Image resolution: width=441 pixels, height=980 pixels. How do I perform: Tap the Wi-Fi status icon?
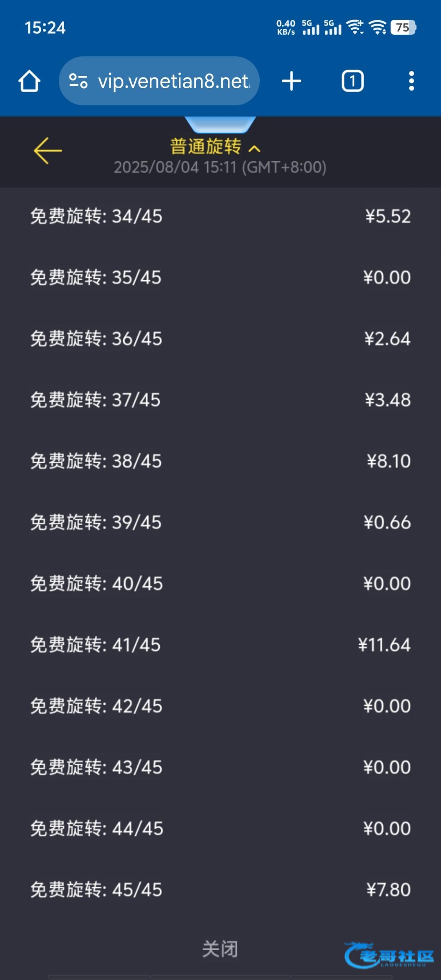coord(377,27)
